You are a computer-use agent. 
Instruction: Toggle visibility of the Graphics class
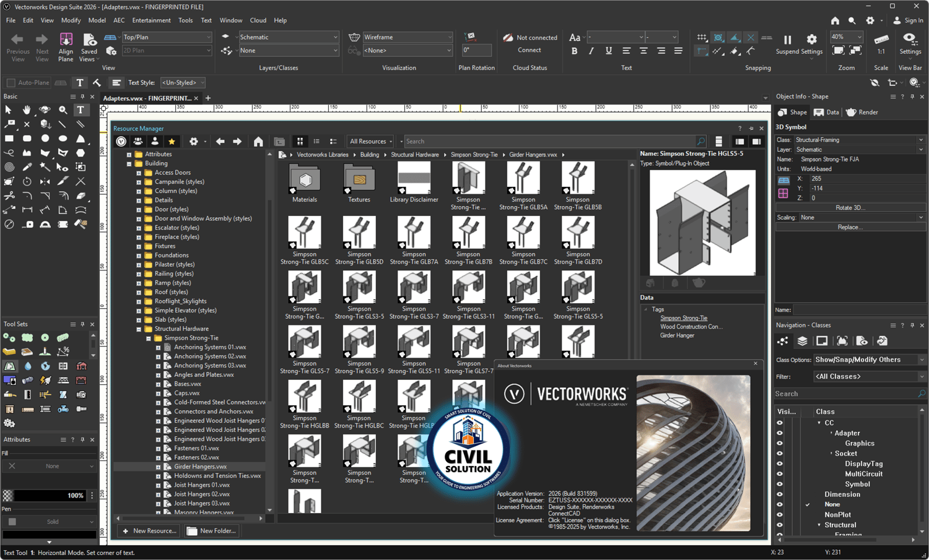pyautogui.click(x=780, y=443)
